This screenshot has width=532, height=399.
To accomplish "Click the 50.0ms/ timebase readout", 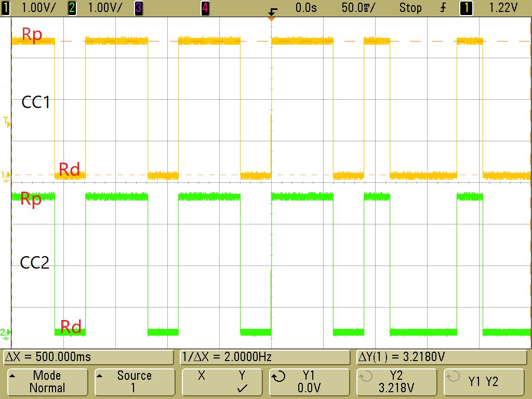I will pyautogui.click(x=358, y=8).
